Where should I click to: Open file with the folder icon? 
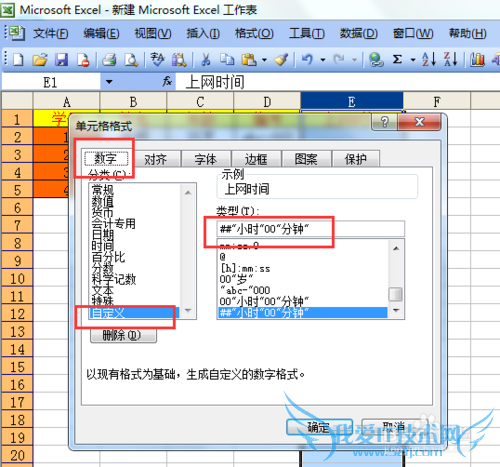click(x=40, y=60)
